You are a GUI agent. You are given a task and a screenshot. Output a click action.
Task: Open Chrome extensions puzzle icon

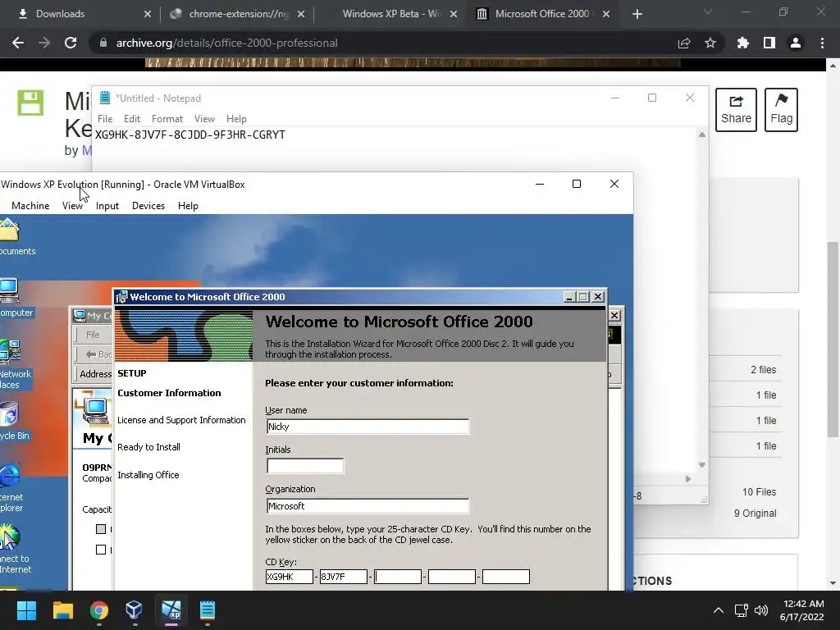coord(742,43)
